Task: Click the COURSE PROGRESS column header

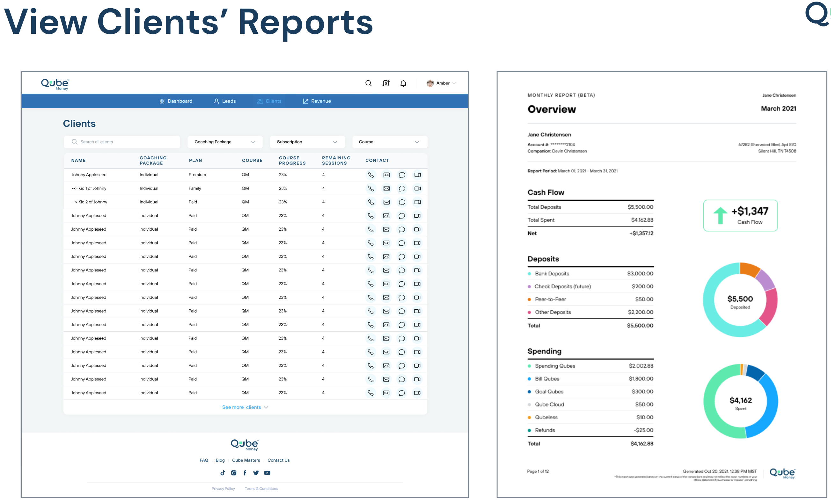Action: [292, 160]
